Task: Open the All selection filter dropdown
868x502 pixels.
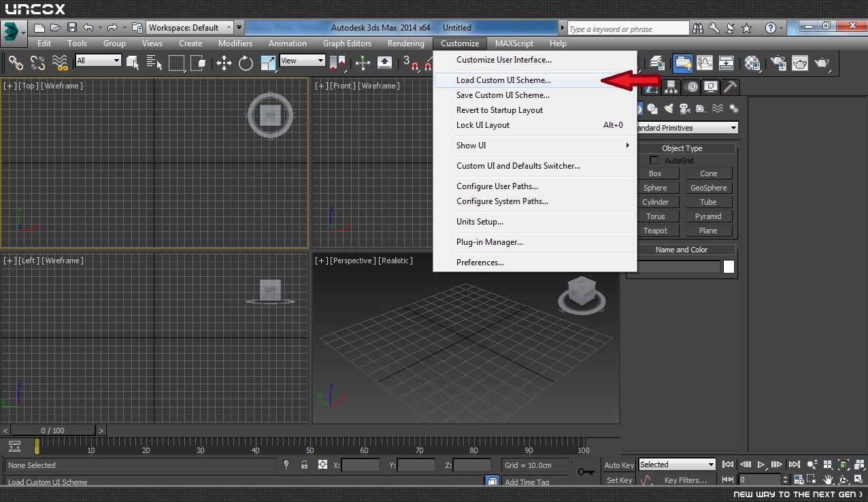Action: point(98,61)
